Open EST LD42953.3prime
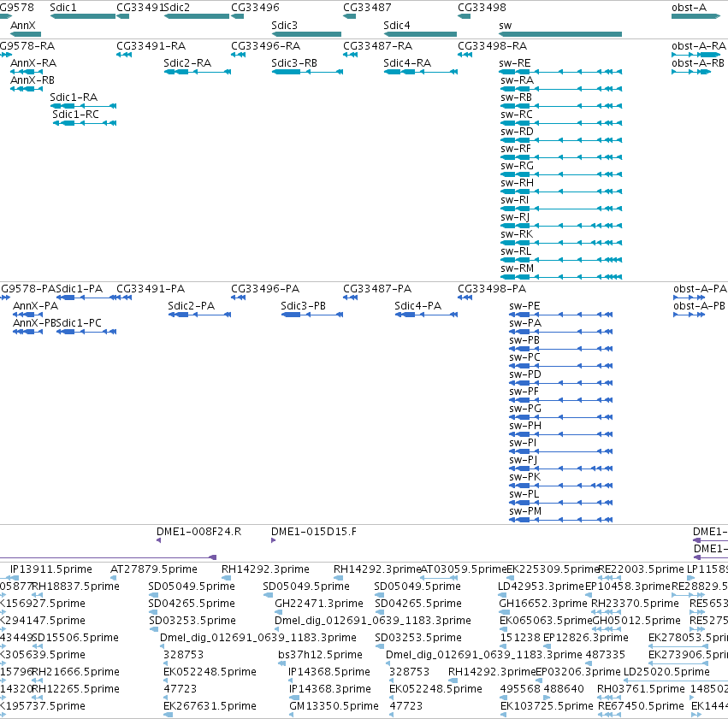Screen dimensions: 728x719 click(x=541, y=586)
